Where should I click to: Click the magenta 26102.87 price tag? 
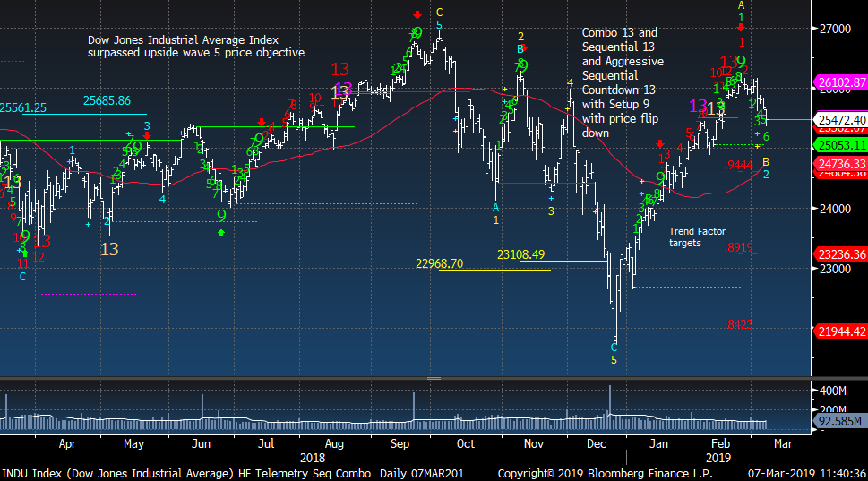pos(841,83)
